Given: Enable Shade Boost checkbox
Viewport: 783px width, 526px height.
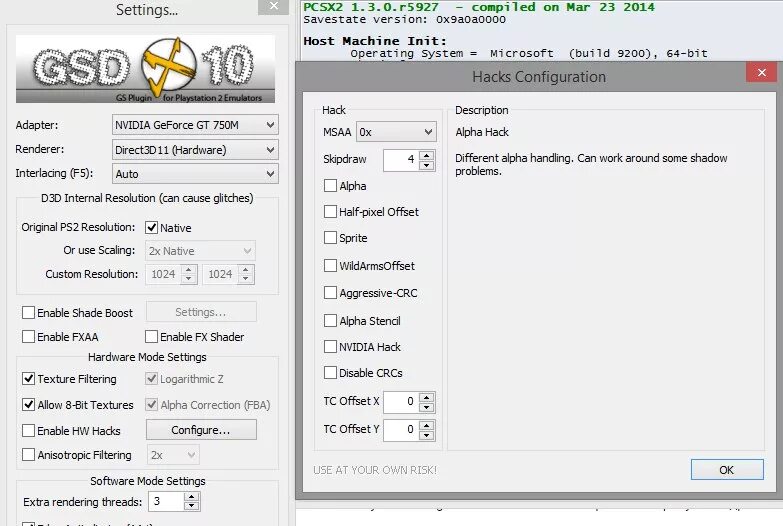Looking at the screenshot, I should click(28, 313).
